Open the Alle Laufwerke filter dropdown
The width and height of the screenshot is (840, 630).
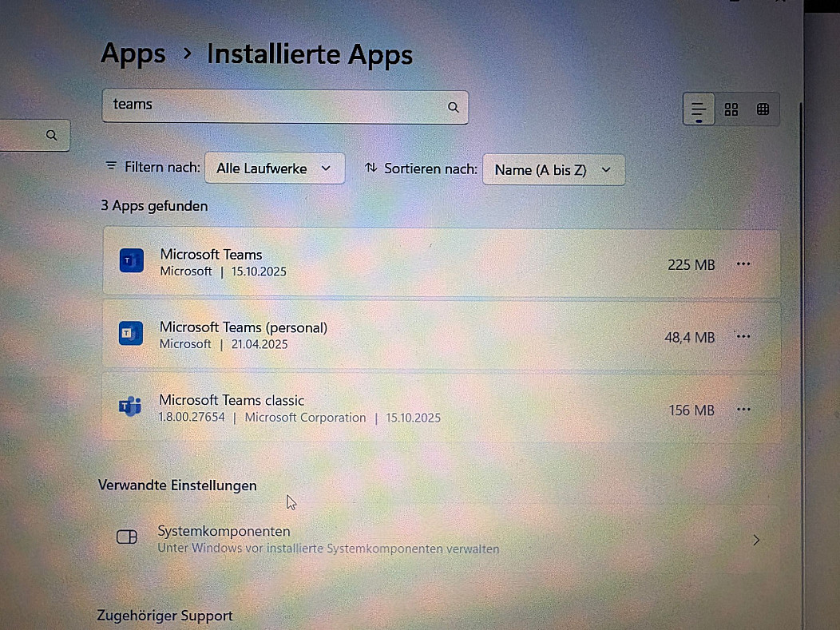point(274,168)
